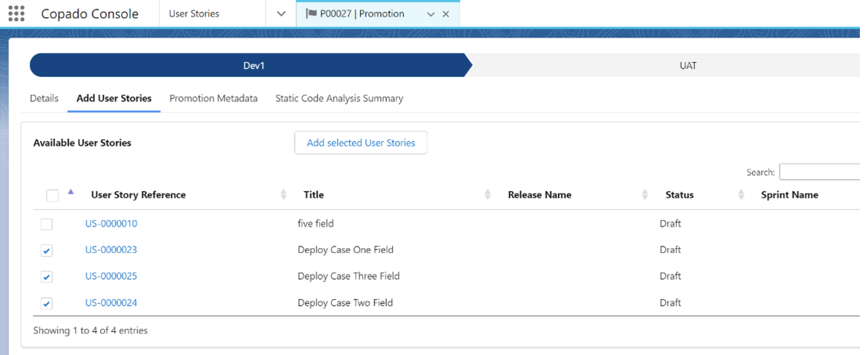Sort by User Story Reference arrows
This screenshot has width=868, height=355.
pyautogui.click(x=284, y=194)
